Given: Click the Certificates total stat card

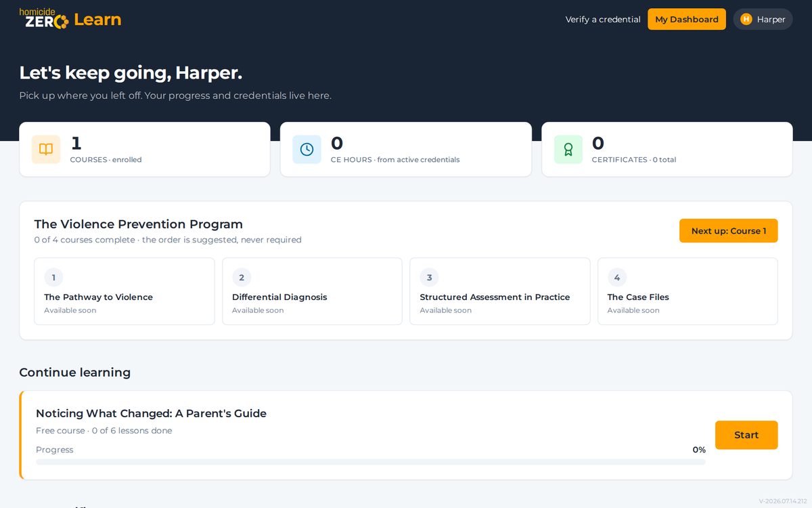Looking at the screenshot, I should (x=667, y=150).
